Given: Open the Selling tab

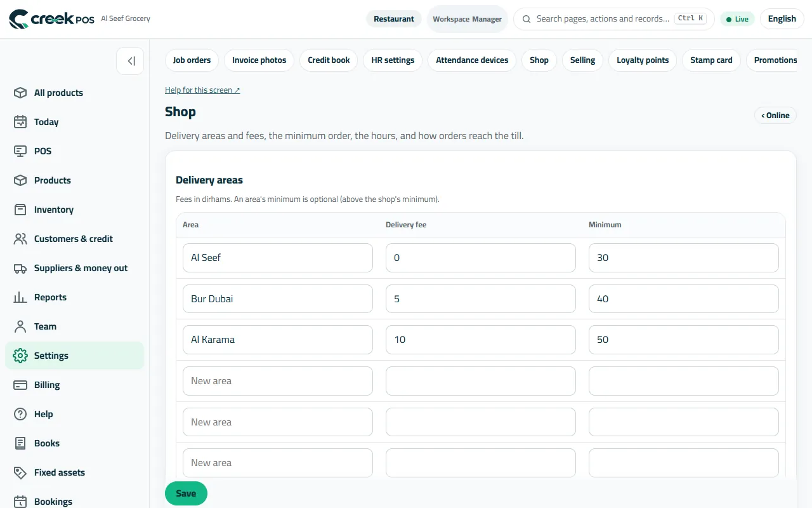Looking at the screenshot, I should click(582, 60).
